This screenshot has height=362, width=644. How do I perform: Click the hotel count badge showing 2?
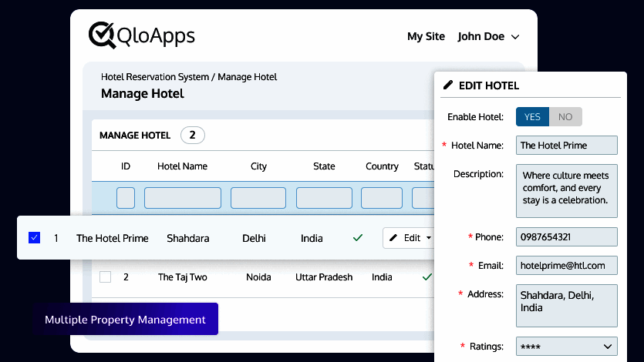[192, 136]
